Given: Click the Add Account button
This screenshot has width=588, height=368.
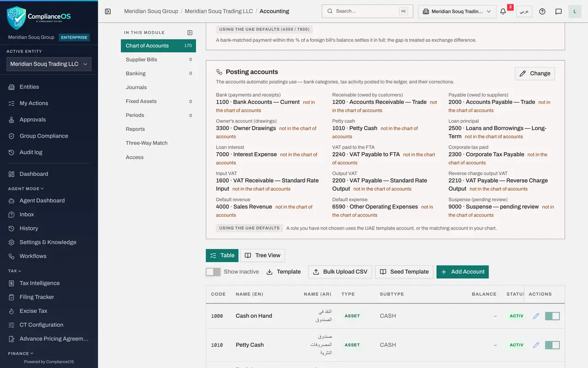Looking at the screenshot, I should point(463,272).
